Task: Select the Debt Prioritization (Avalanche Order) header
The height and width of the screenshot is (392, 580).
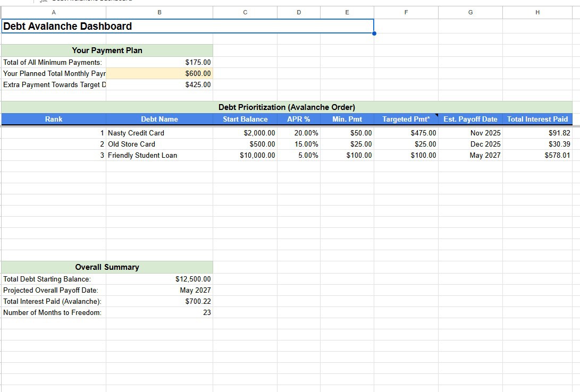Action: click(287, 107)
